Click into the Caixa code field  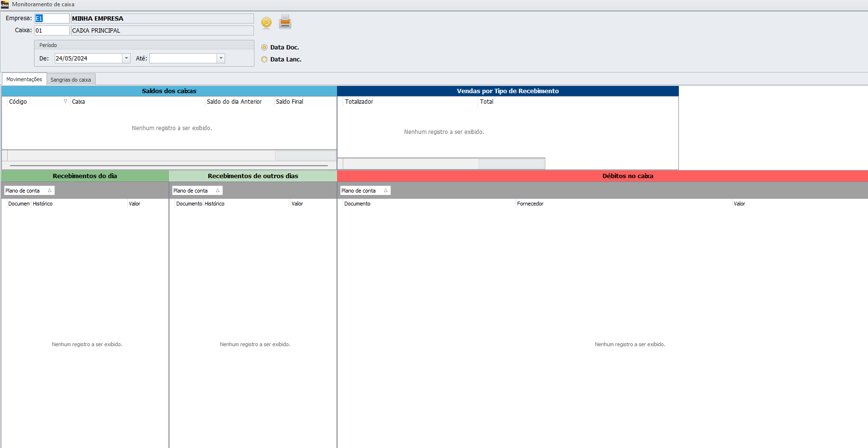52,30
